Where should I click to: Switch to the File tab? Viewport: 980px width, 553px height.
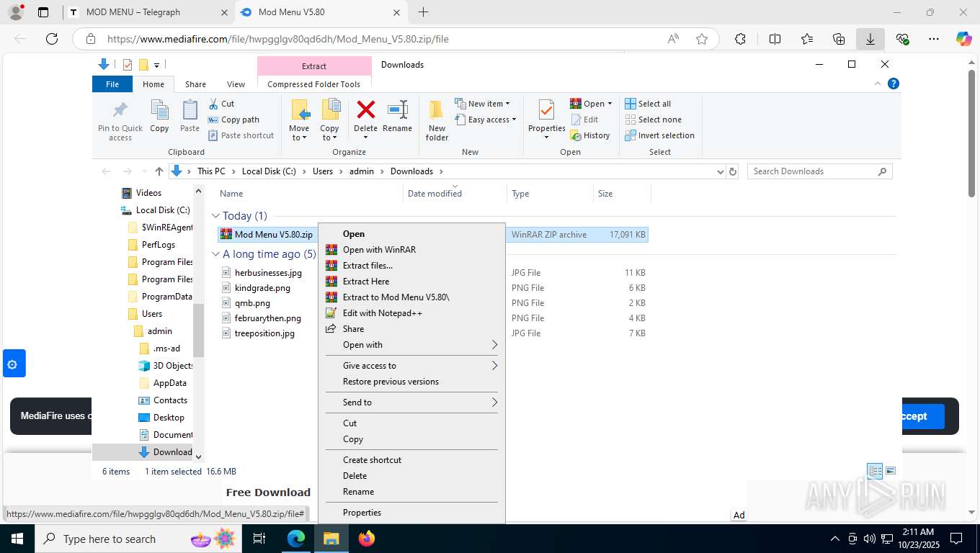[x=112, y=84]
